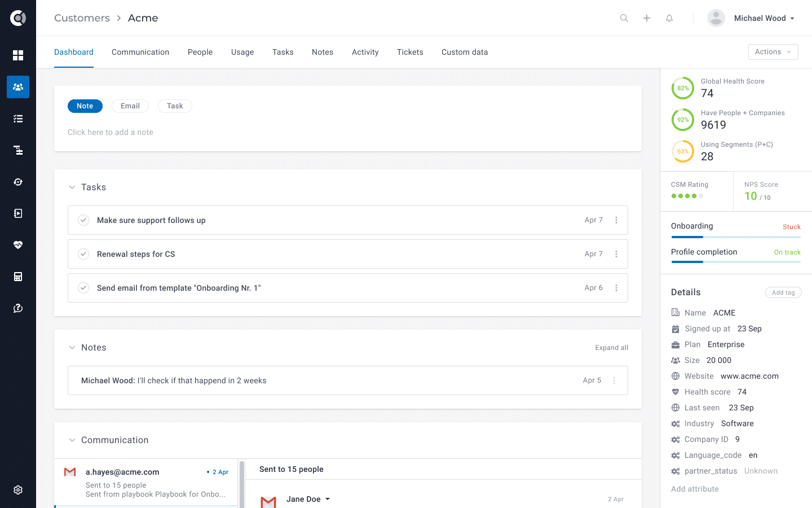The height and width of the screenshot is (508, 812).
Task: Check off the 'Renewal steps for CS' task
Action: (83, 254)
